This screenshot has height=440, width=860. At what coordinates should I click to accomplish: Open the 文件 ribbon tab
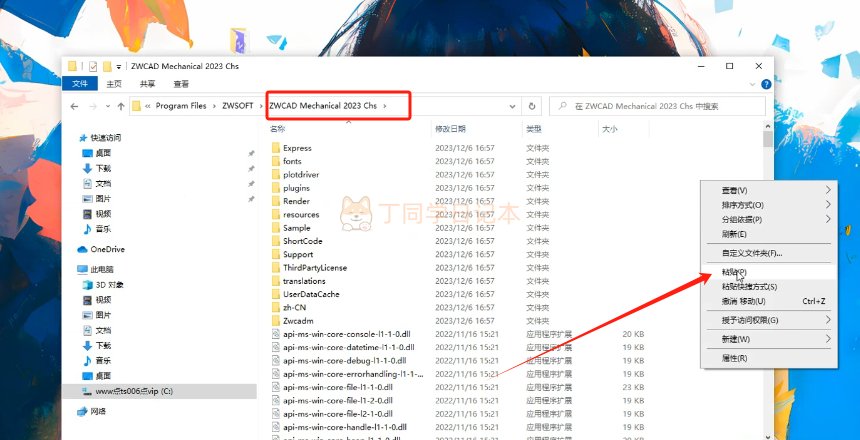[80, 84]
